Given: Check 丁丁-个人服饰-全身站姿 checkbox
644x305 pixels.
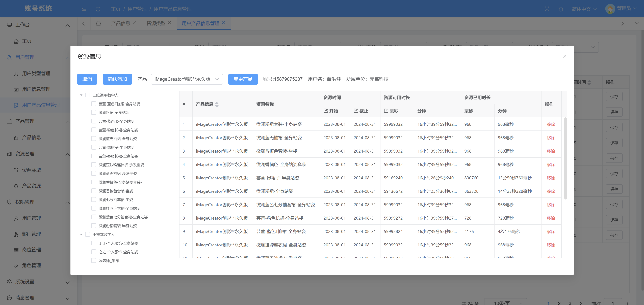Looking at the screenshot, I should pos(93,243).
